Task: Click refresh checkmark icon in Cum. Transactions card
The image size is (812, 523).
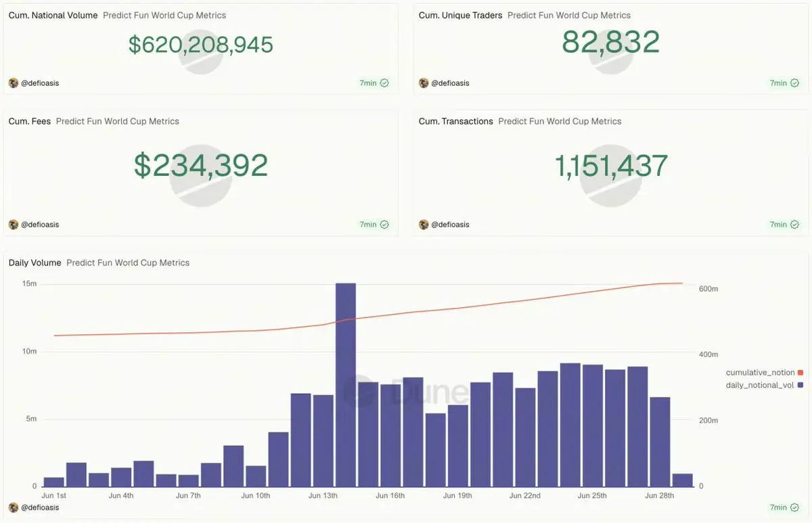Action: (794, 225)
